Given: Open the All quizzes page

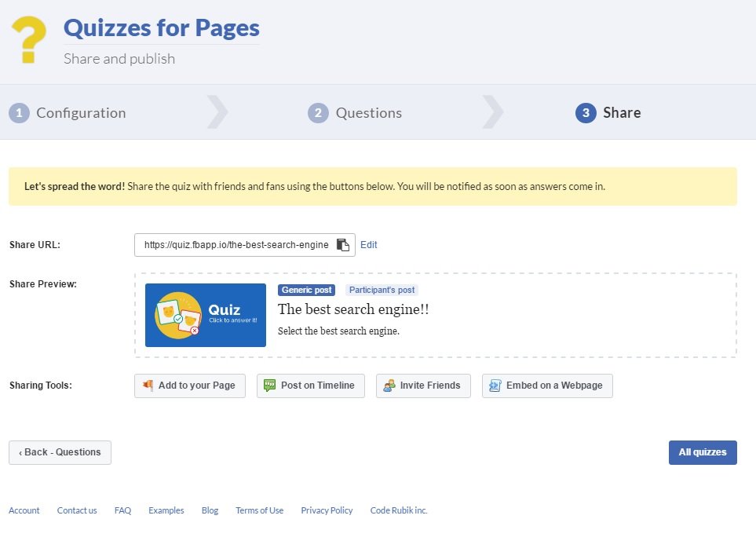Looking at the screenshot, I should click(x=703, y=452).
